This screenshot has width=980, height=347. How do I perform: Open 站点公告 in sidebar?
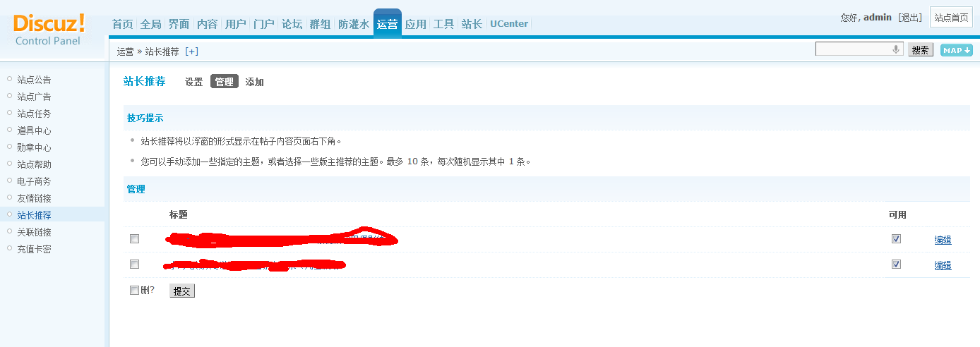[x=34, y=80]
